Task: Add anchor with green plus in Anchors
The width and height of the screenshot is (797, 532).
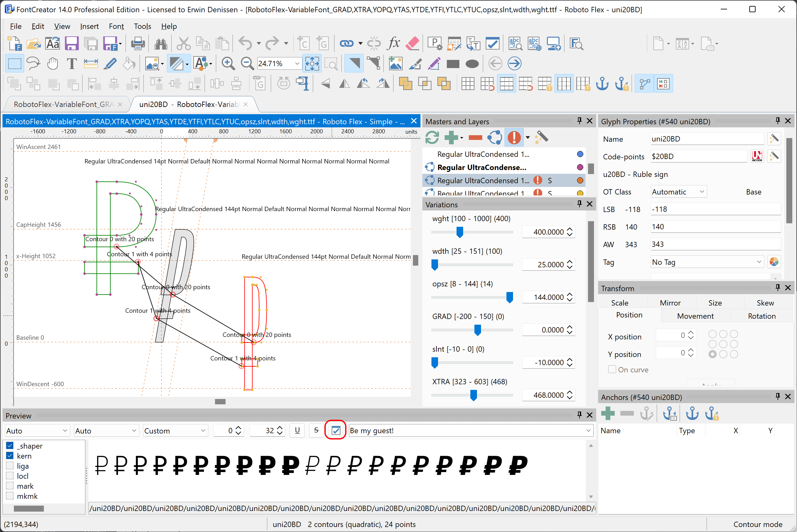Action: pyautogui.click(x=608, y=413)
